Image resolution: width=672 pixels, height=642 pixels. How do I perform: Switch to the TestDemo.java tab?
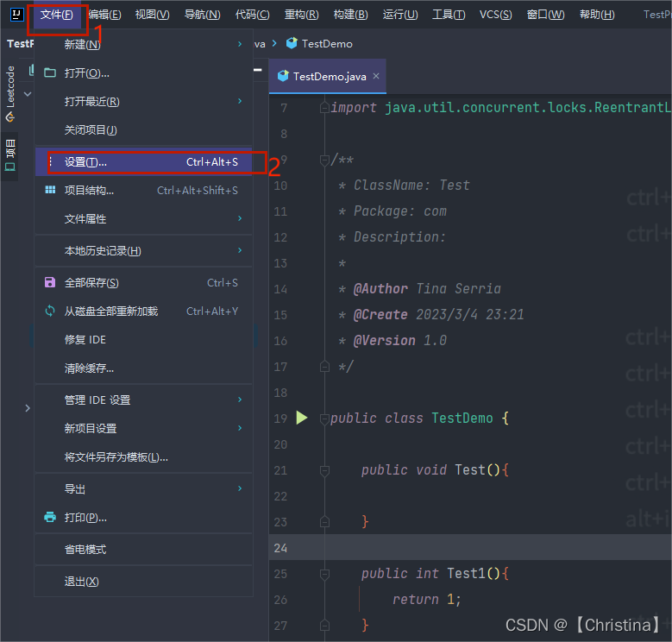328,76
